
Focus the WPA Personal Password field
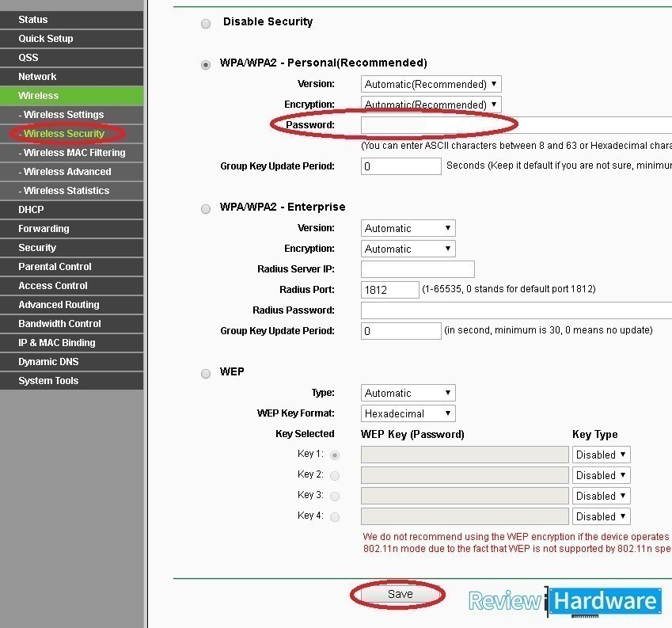[x=516, y=125]
